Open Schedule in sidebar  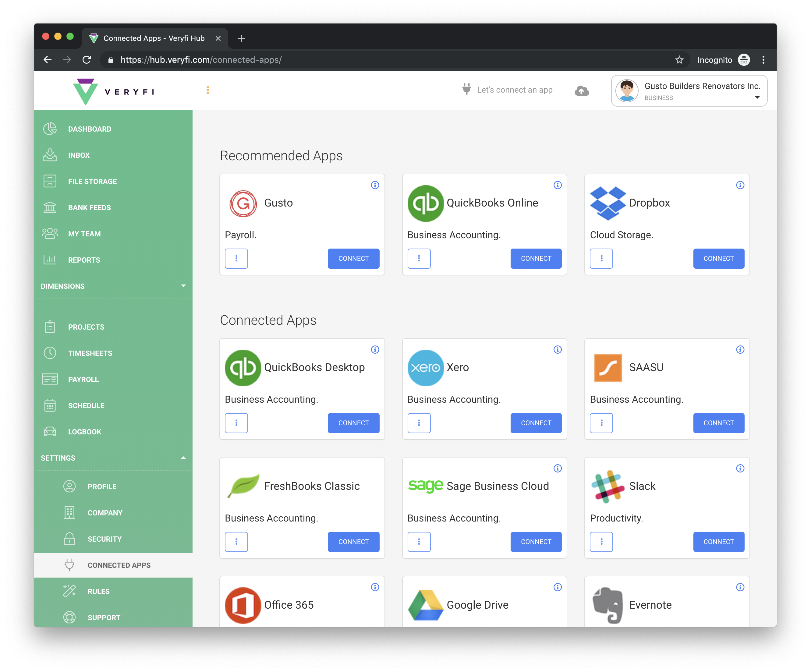(x=113, y=406)
